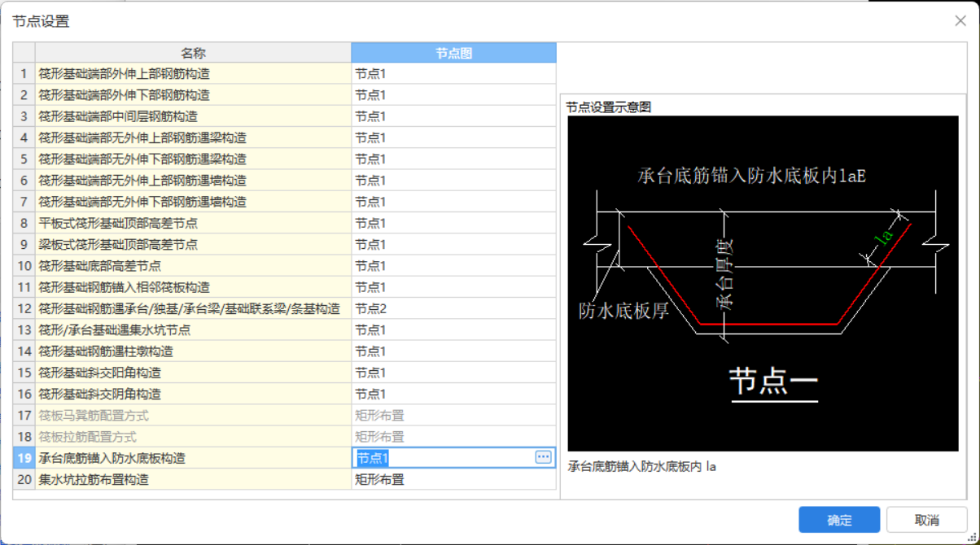This screenshot has height=545, width=980.
Task: Click the 节点1 value in row 8
Action: (453, 223)
